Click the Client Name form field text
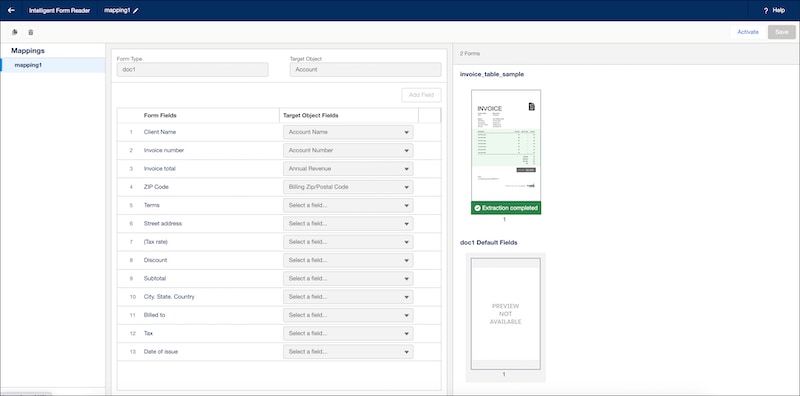Image resolution: width=800 pixels, height=396 pixels. point(160,132)
